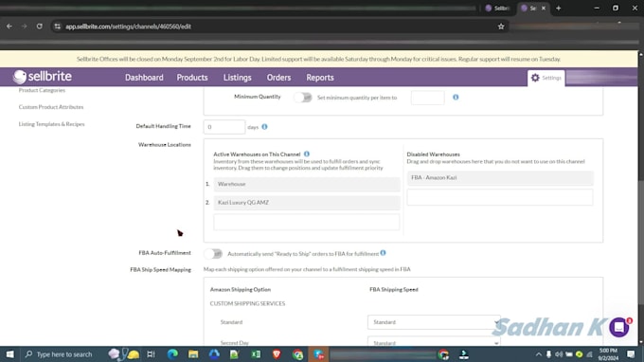
Task: Click the Default Handling Time info icon
Action: 264,127
